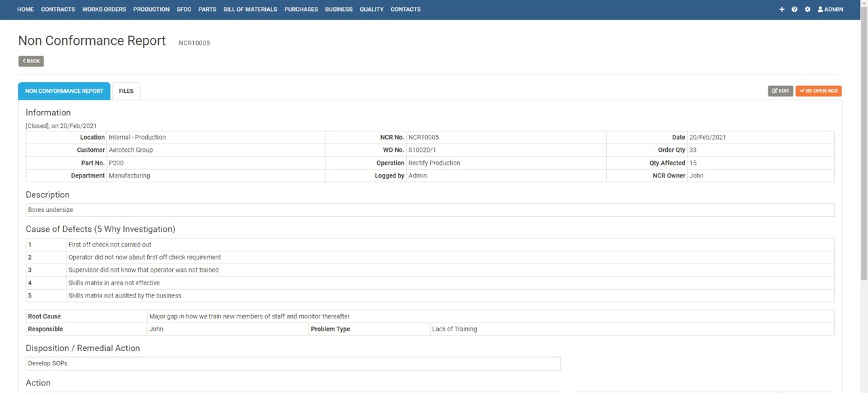Switch to the FILES tab

point(125,90)
